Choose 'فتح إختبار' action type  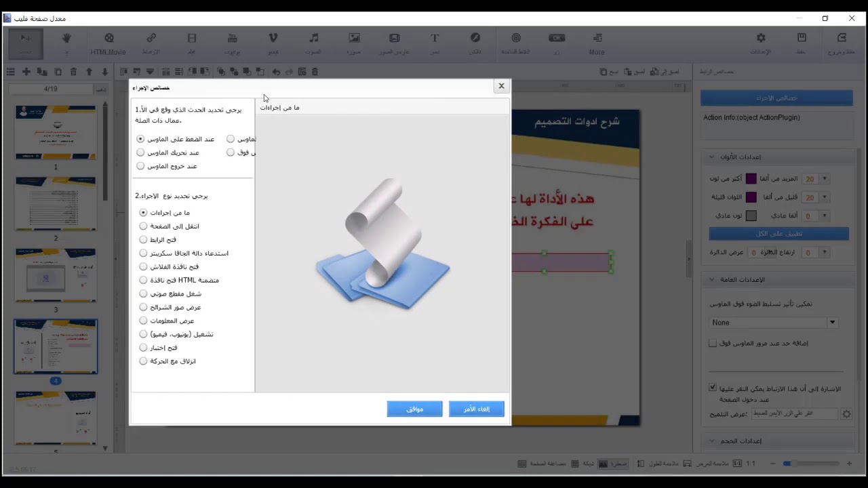click(x=143, y=348)
